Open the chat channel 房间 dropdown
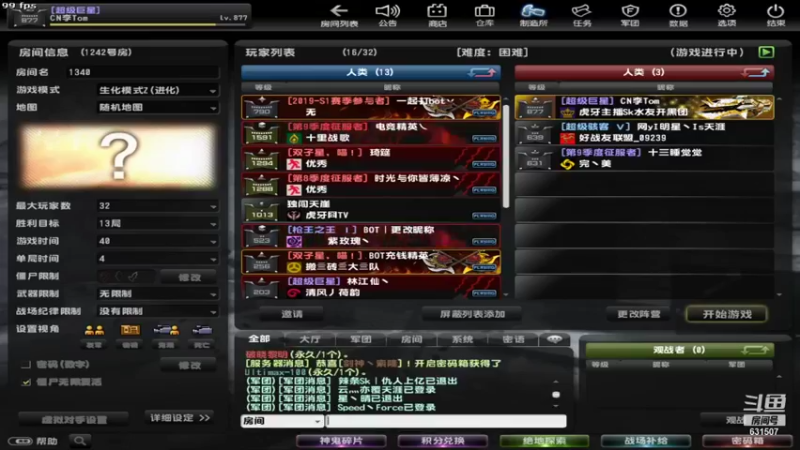Screen dimensions: 800x450 [282, 421]
